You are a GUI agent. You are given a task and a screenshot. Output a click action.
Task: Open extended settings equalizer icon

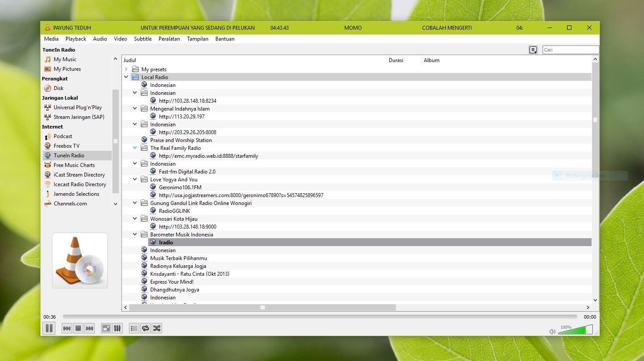click(118, 328)
